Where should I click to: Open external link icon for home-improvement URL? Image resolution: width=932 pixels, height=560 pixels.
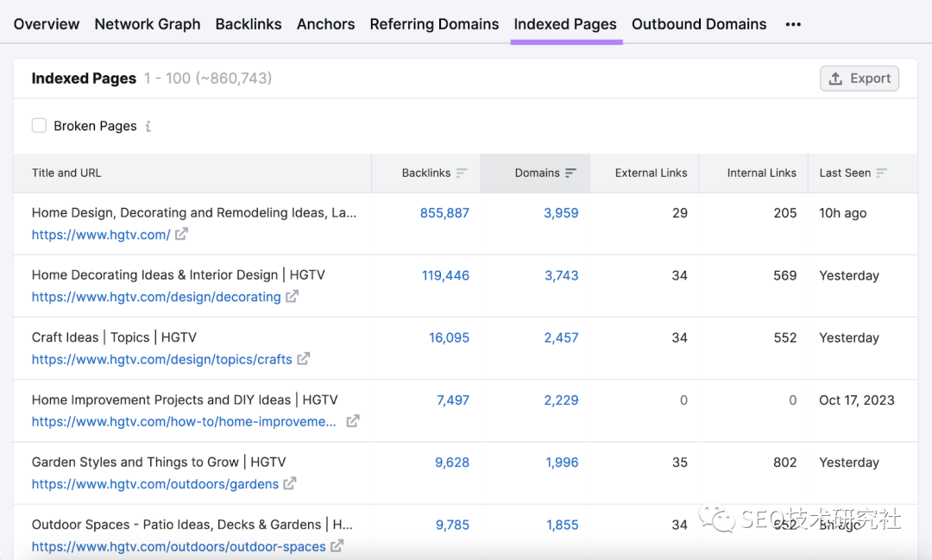point(353,421)
